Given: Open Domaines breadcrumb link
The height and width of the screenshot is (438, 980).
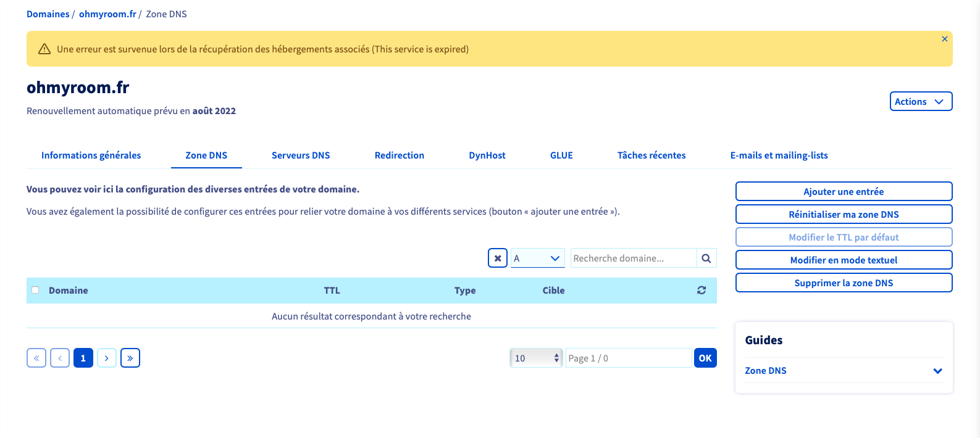Looking at the screenshot, I should click(x=48, y=14).
